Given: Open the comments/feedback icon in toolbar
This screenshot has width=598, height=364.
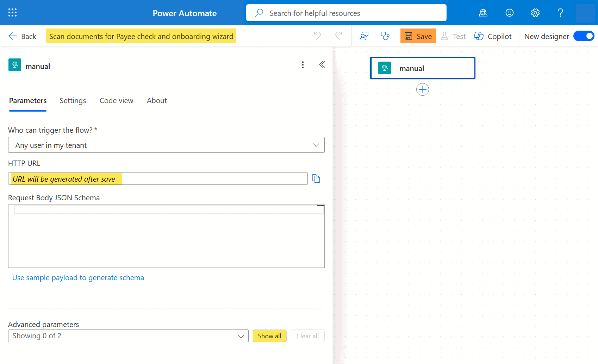Looking at the screenshot, I should click(x=364, y=36).
